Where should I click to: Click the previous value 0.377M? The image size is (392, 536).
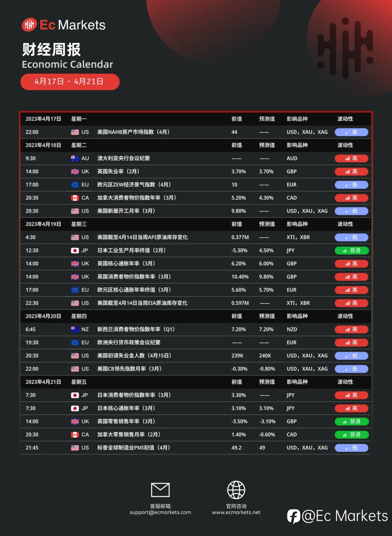point(240,237)
